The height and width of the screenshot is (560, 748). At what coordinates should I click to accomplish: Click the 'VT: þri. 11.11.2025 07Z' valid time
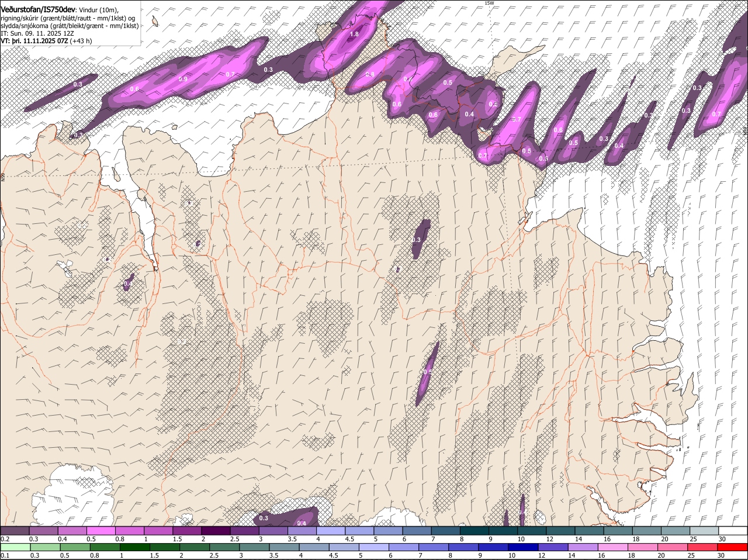point(34,41)
